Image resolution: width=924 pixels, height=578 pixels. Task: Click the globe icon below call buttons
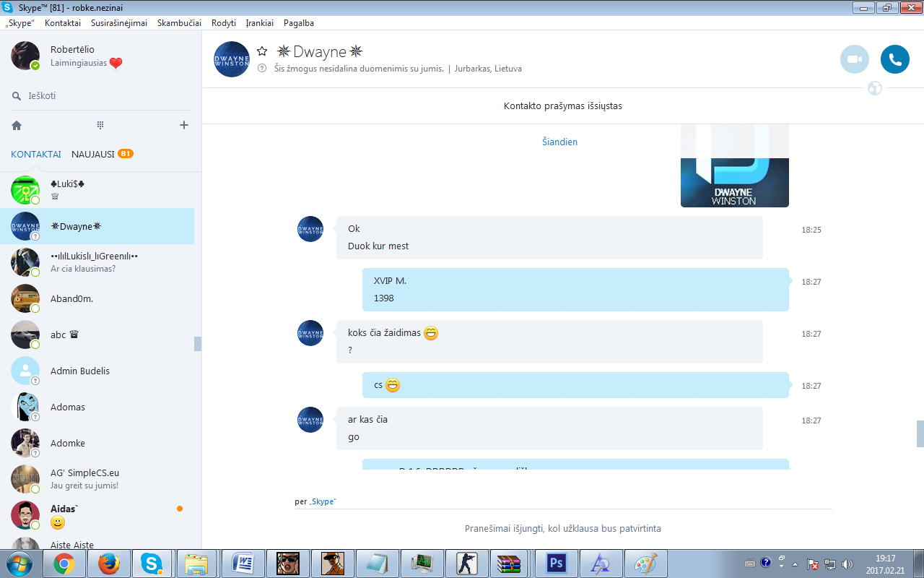(x=875, y=89)
